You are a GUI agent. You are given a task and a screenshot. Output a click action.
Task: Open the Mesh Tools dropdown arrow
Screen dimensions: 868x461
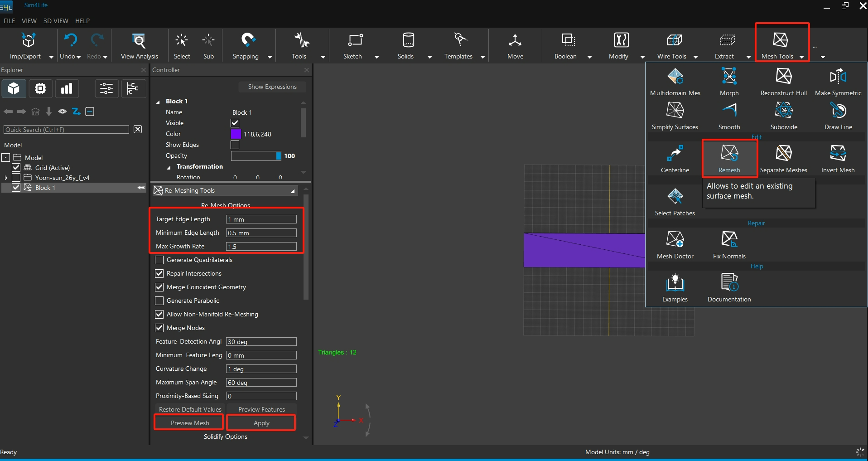pos(801,57)
